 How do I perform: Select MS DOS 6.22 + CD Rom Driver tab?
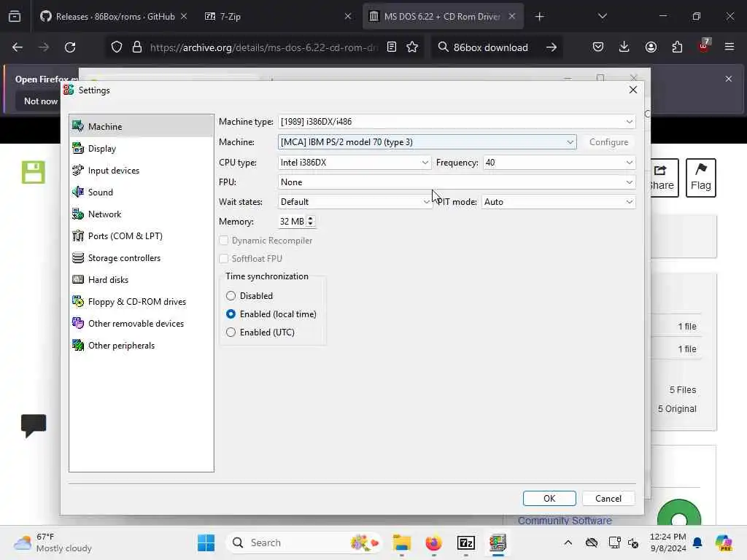pos(443,16)
